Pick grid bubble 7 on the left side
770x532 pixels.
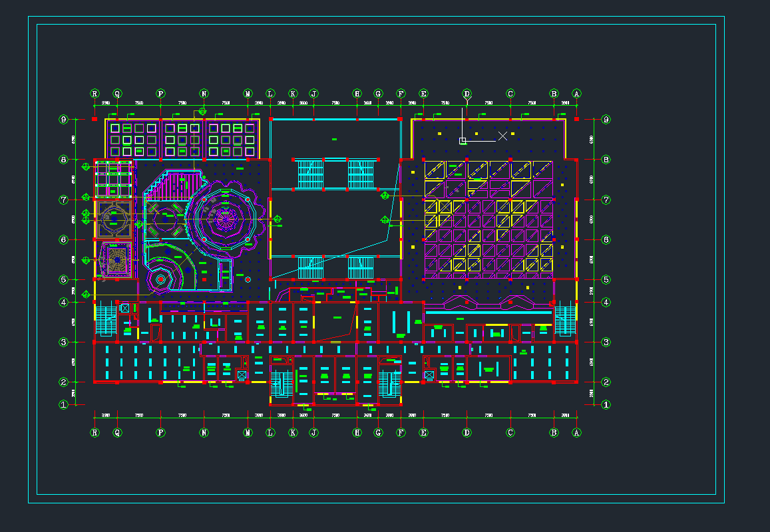[x=64, y=199]
